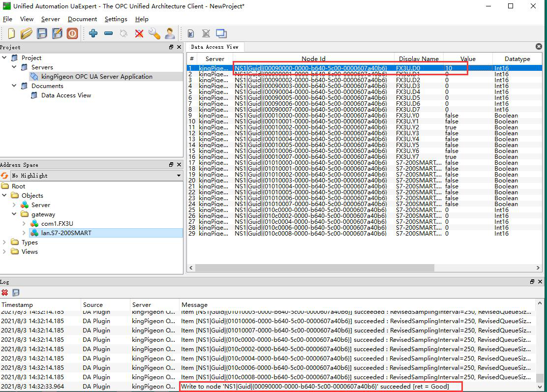Open server settings with the wrench icon
The height and width of the screenshot is (392, 547).
tap(154, 33)
